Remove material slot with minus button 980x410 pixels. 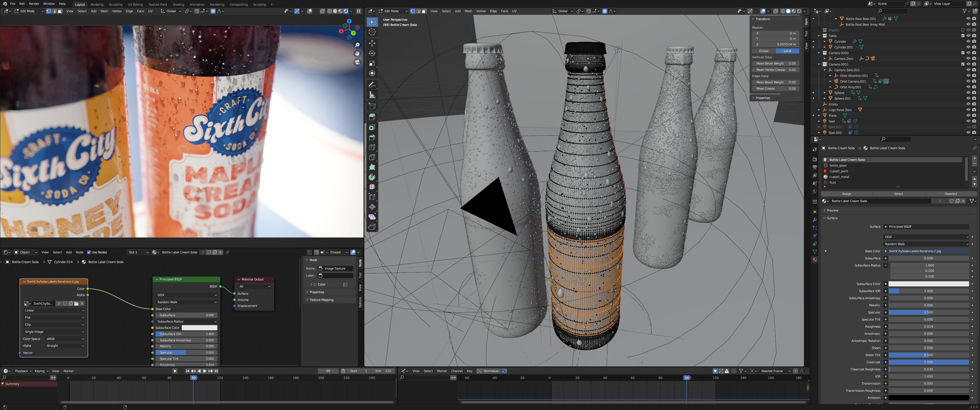(974, 164)
